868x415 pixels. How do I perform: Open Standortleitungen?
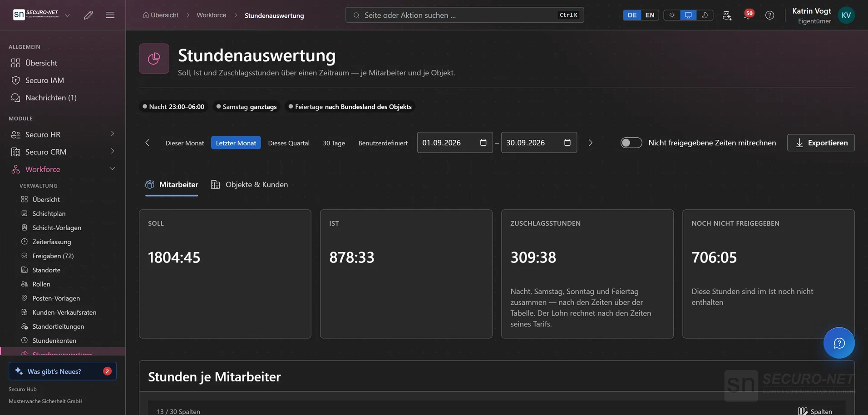click(x=67, y=326)
